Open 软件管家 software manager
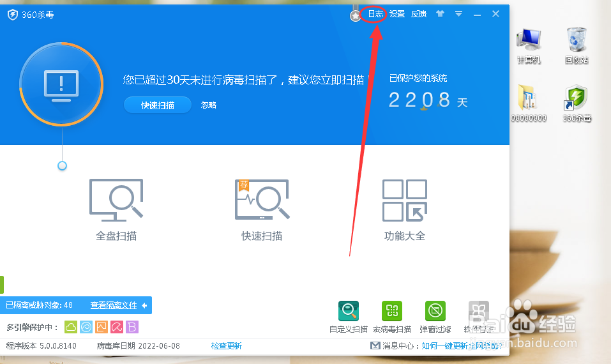This screenshot has height=364, width=611. [479, 317]
